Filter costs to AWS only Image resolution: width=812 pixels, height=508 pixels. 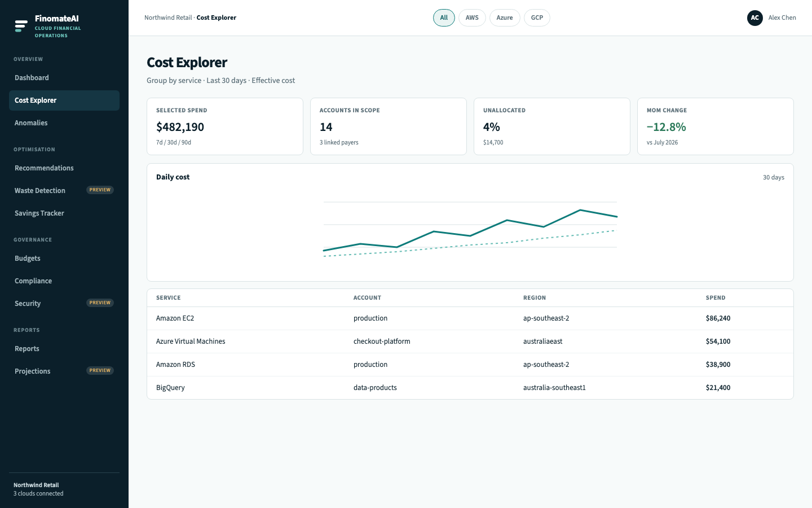tap(472, 18)
